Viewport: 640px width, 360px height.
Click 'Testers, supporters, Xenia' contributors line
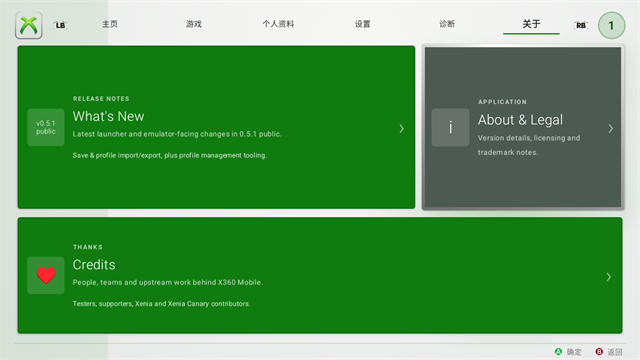(x=161, y=304)
